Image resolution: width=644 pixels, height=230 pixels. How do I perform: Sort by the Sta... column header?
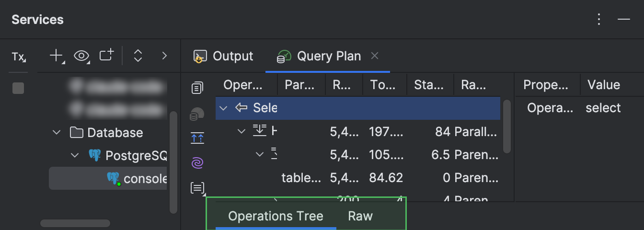[x=430, y=85]
